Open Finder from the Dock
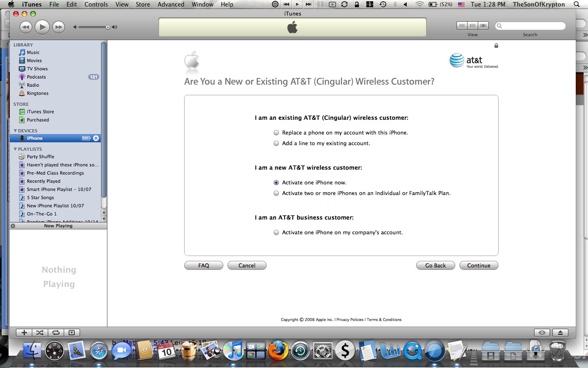The height and width of the screenshot is (368, 588). [32, 351]
